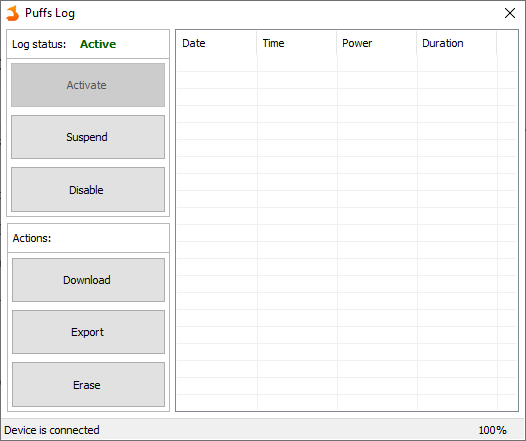Click the 100% indicator in the status bar
This screenshot has width=526, height=441.
492,430
